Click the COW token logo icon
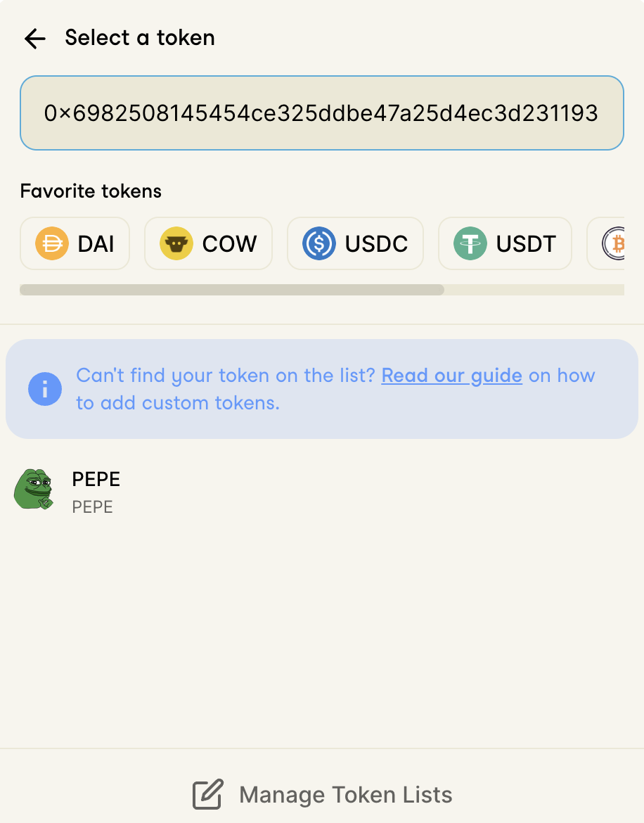The image size is (644, 823). pyautogui.click(x=176, y=244)
